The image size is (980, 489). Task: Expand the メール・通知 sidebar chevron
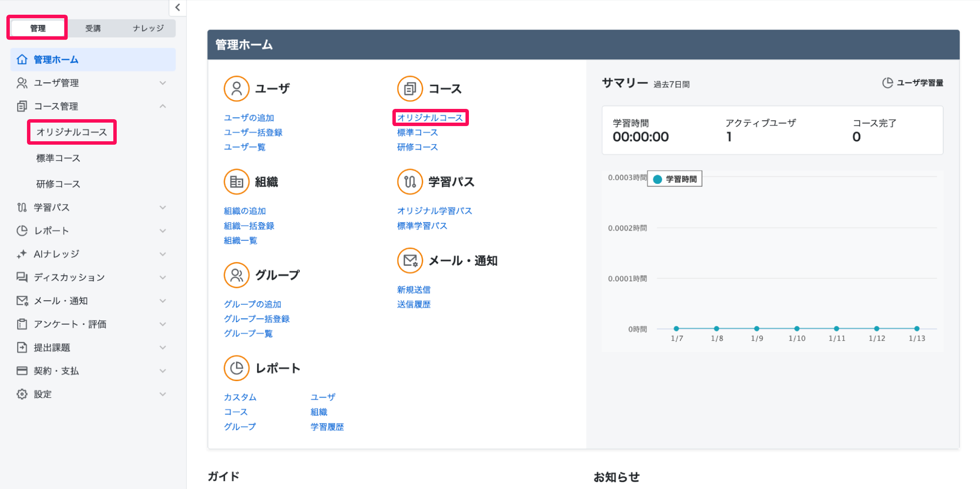(x=163, y=301)
